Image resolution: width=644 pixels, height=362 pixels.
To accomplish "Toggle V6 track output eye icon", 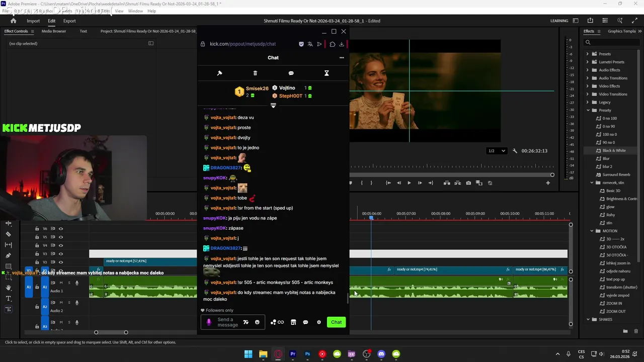I will (x=61, y=229).
